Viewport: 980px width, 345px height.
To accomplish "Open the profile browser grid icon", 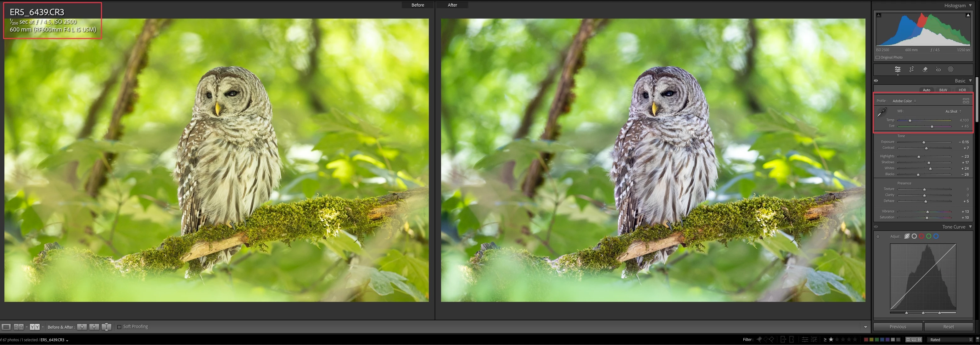I will tap(966, 101).
